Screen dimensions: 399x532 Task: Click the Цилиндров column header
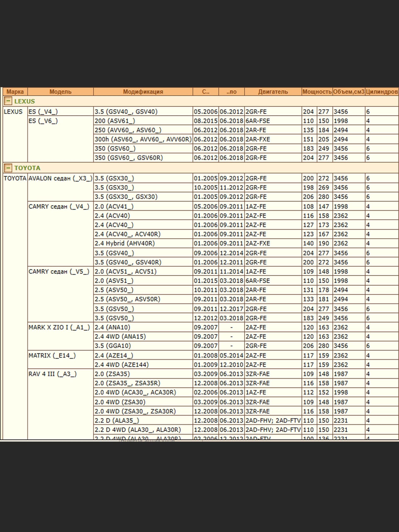tap(382, 92)
